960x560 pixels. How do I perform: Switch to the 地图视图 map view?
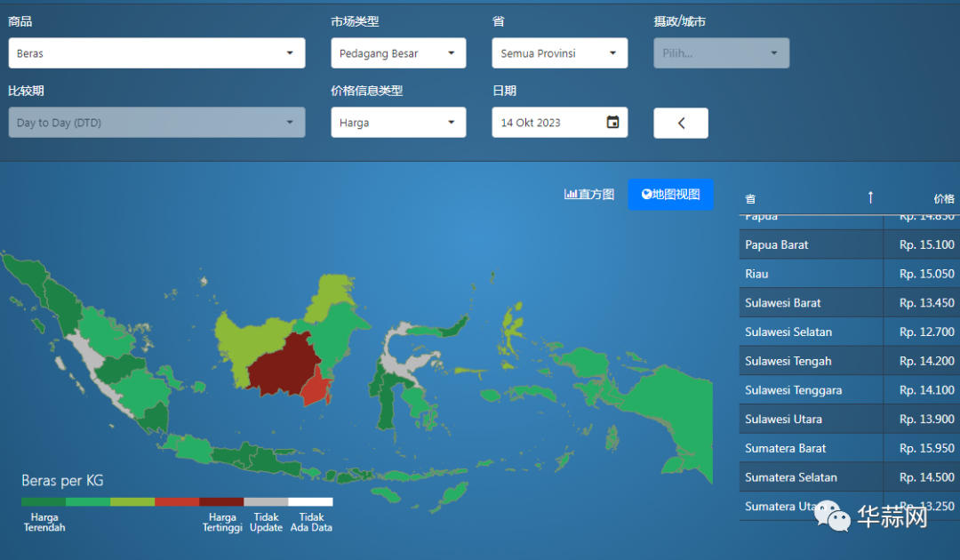(671, 195)
